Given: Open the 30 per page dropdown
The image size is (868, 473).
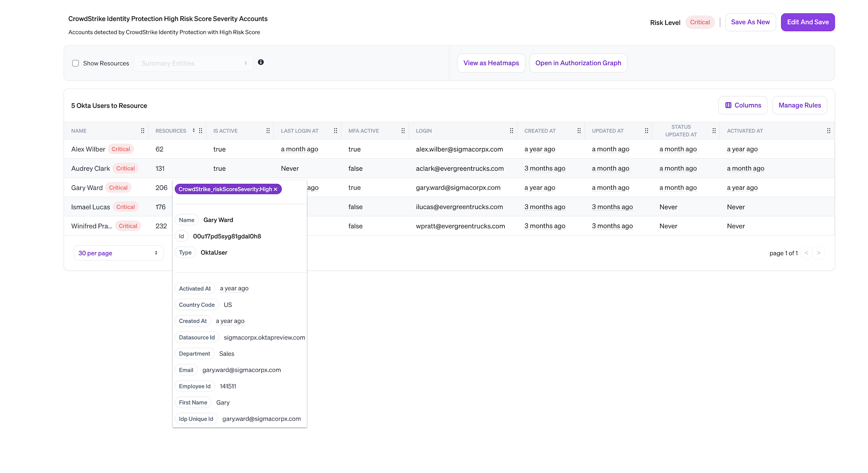Looking at the screenshot, I should click(118, 253).
